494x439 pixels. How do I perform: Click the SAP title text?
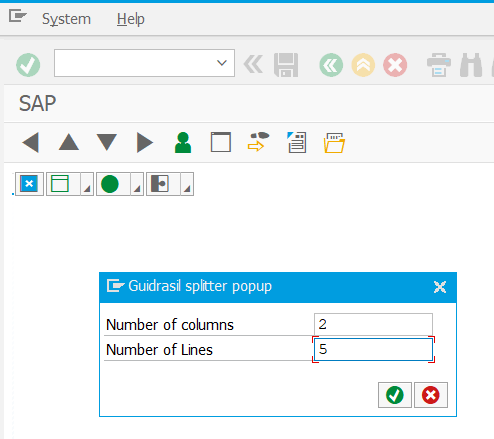click(37, 103)
